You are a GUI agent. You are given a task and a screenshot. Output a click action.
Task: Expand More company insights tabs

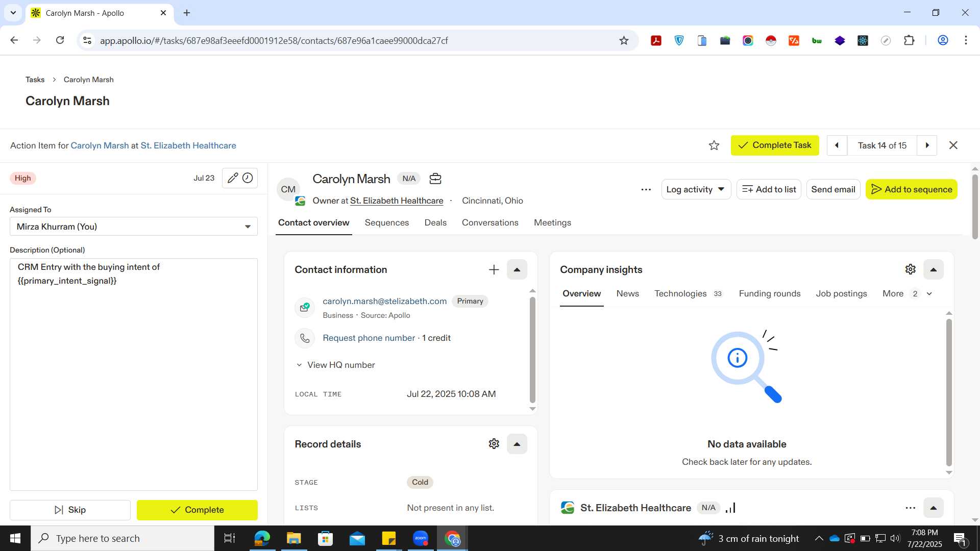[x=908, y=293]
